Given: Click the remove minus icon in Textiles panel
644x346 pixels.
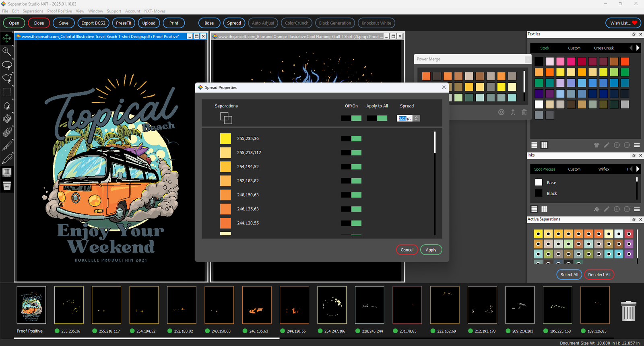Looking at the screenshot, I should [x=627, y=145].
